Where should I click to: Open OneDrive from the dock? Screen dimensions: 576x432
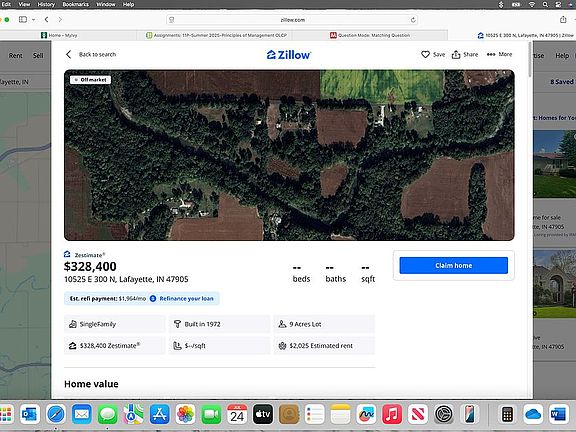[x=533, y=415]
